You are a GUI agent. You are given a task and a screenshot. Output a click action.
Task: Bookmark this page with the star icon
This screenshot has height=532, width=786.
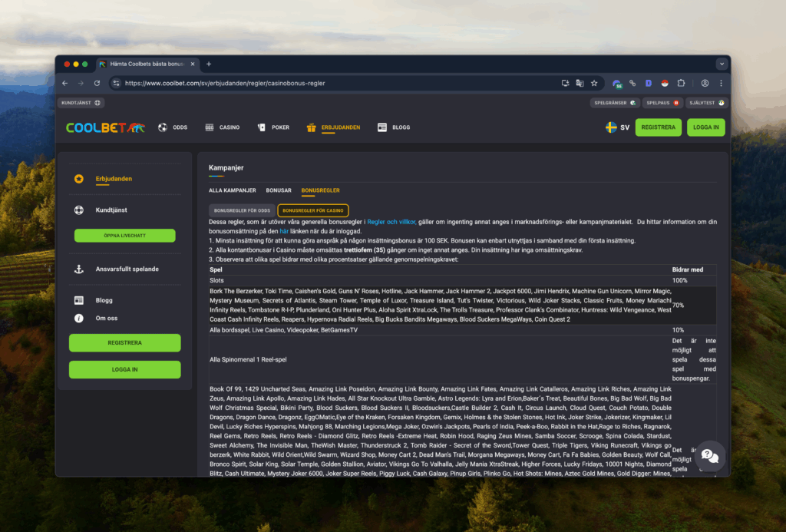tap(594, 83)
